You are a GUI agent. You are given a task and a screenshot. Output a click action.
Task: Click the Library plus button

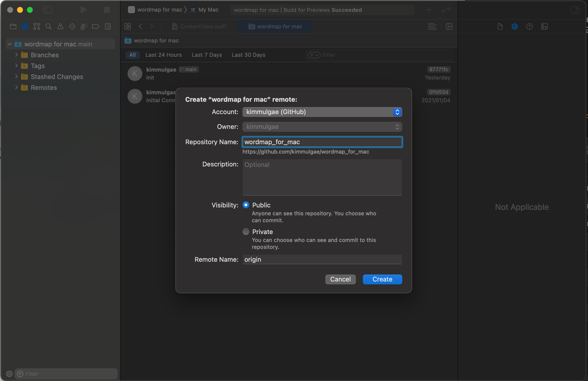tap(429, 10)
